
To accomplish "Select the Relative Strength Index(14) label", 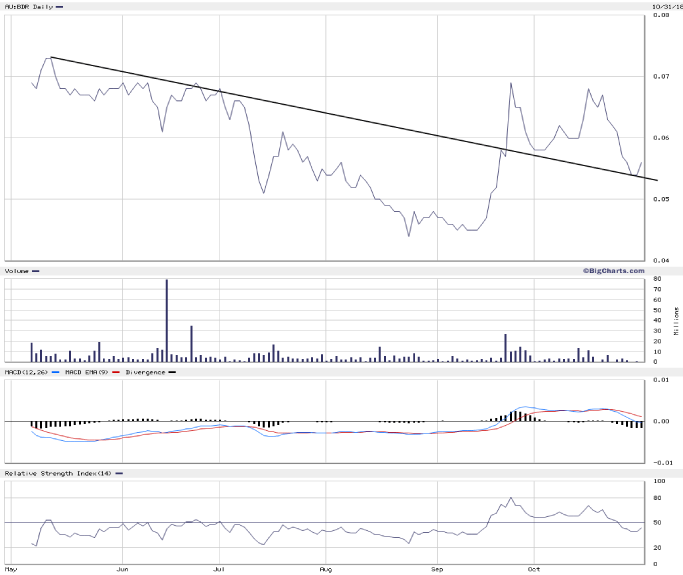I will 57,472.
